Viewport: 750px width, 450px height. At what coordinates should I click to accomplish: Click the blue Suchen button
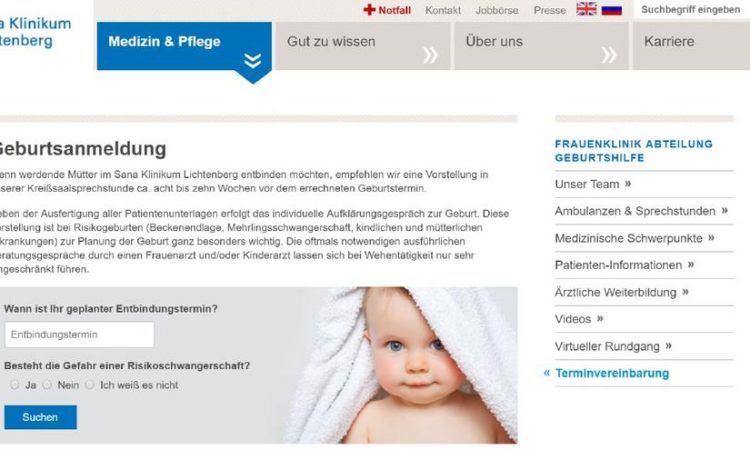(x=40, y=417)
